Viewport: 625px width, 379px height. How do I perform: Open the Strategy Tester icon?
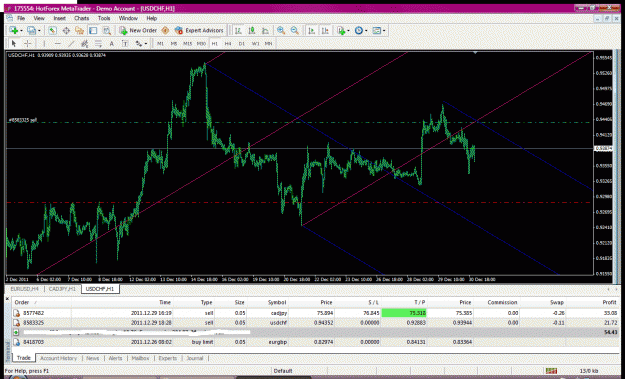tap(107, 30)
